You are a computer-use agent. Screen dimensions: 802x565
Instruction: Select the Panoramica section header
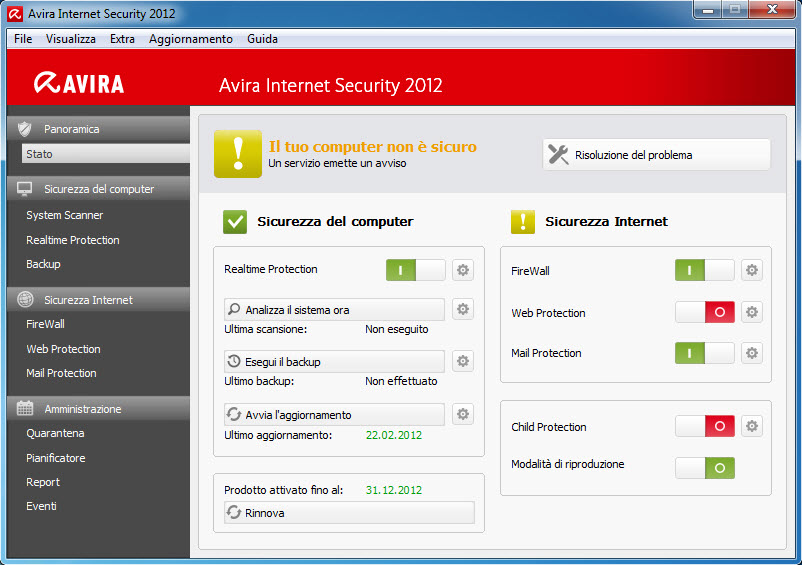click(98, 129)
